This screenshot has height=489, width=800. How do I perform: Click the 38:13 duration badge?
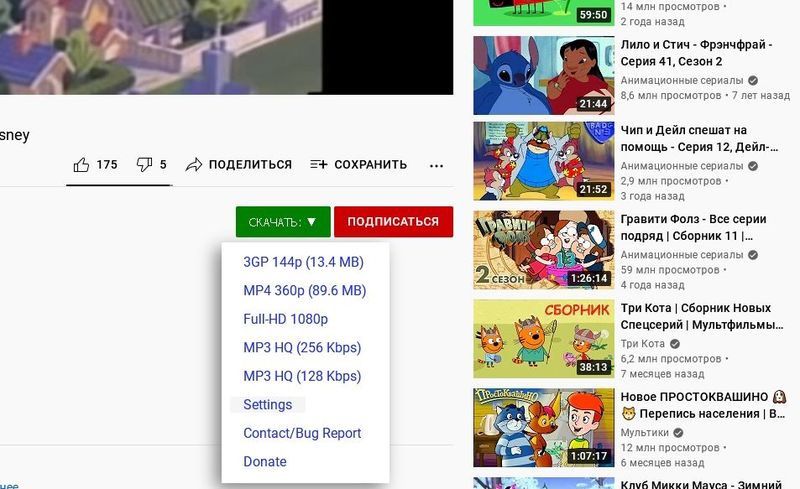[x=593, y=367]
